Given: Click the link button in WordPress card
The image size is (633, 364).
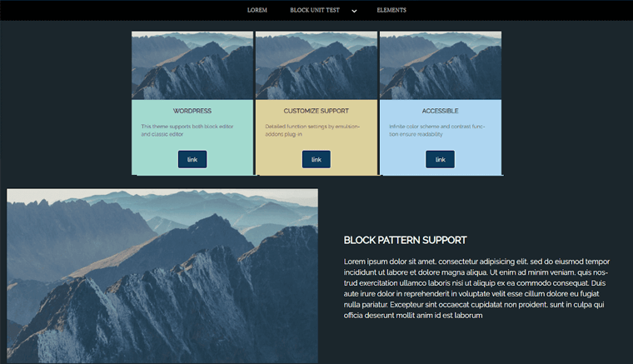Looking at the screenshot, I should click(192, 159).
